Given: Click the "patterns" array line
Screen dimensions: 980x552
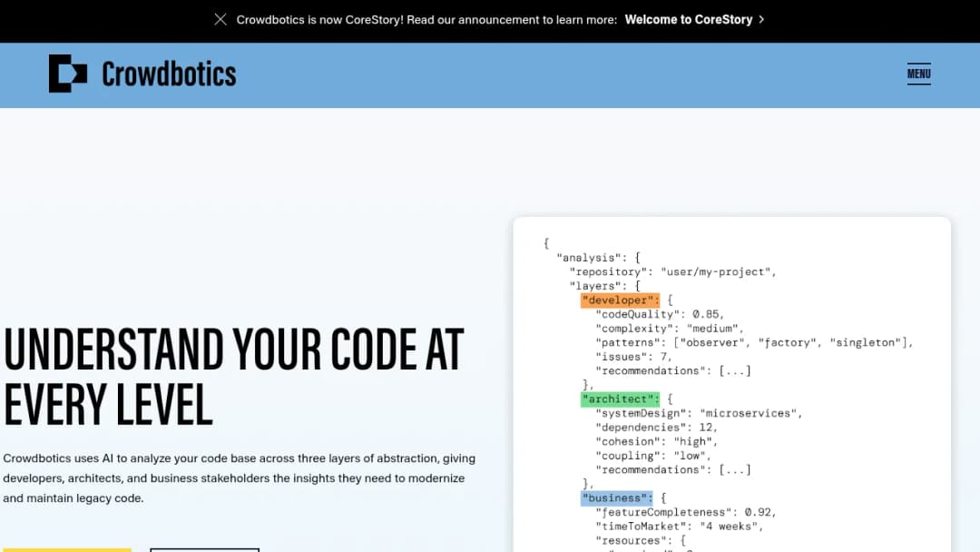Looking at the screenshot, I should (x=754, y=342).
